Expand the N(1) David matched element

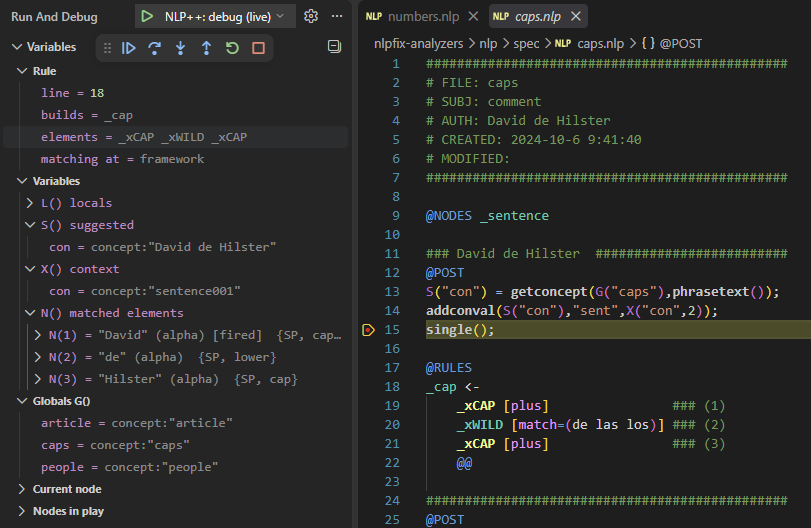[x=38, y=335]
